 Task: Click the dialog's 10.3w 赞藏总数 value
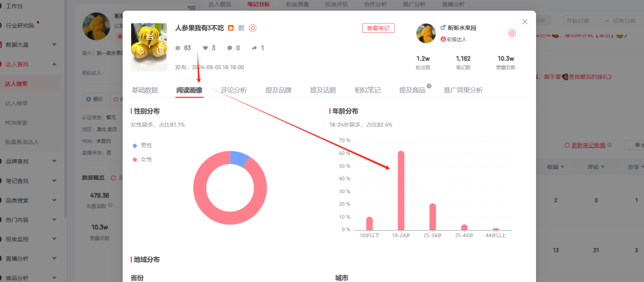tap(506, 58)
